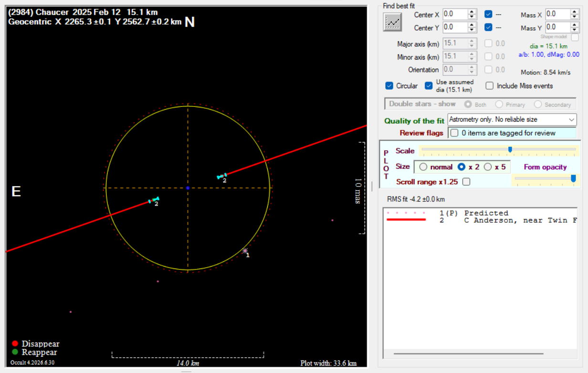Click the Orientation value field
The image size is (588, 373).
point(455,70)
